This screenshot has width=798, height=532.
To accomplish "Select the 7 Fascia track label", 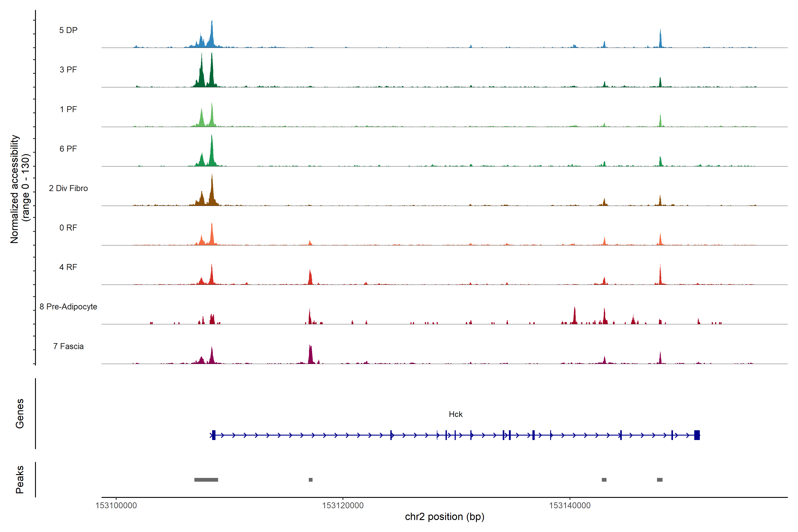I will (x=68, y=346).
